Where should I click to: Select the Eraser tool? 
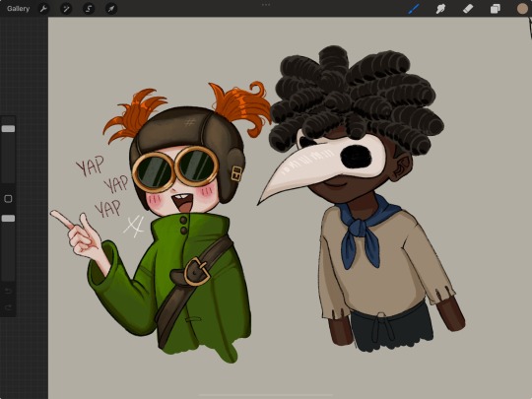tap(468, 9)
